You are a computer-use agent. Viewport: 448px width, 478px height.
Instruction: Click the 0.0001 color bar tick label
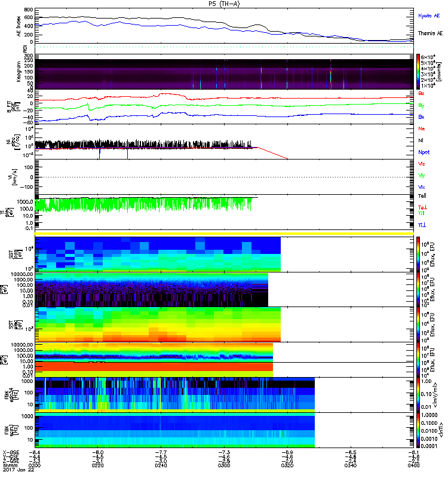[429, 446]
